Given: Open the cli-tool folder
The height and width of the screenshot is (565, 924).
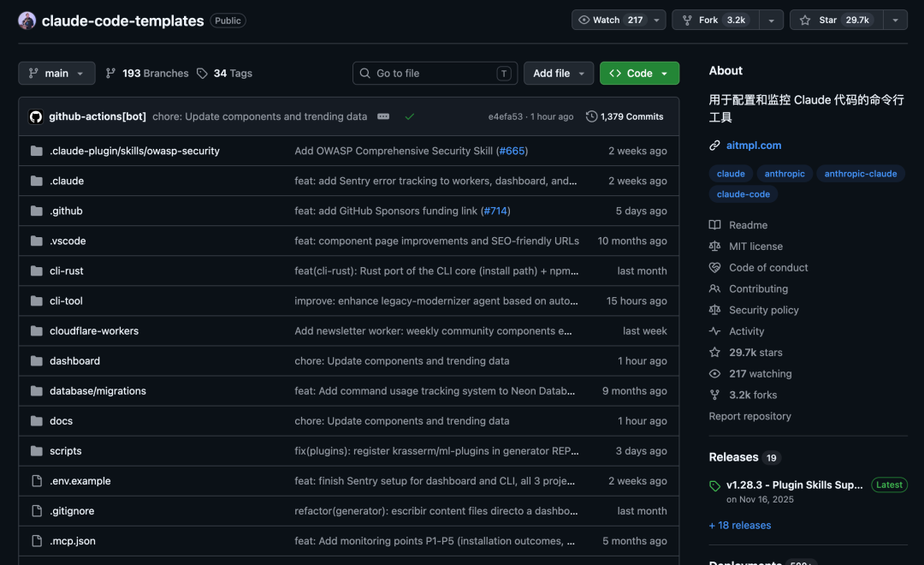Looking at the screenshot, I should (66, 301).
